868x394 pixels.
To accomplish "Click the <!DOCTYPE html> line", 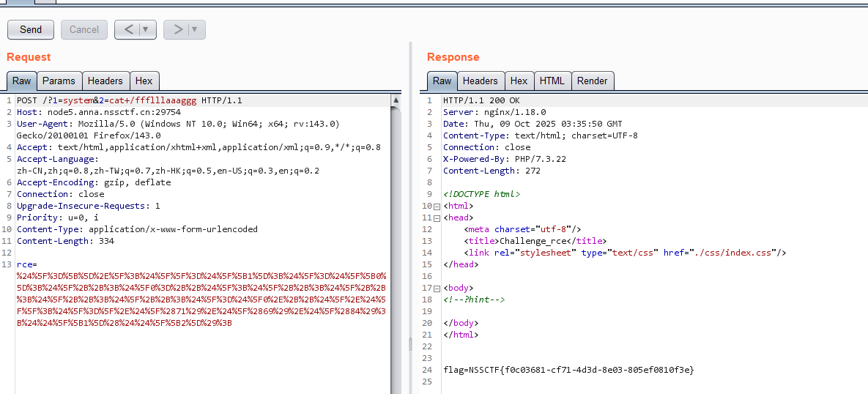I will (481, 194).
